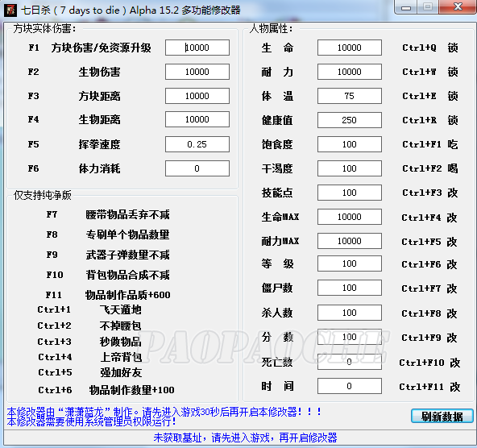This screenshot has height=448, width=477.
Task: Click the F6 体力消耗 value field
Action: [197, 168]
